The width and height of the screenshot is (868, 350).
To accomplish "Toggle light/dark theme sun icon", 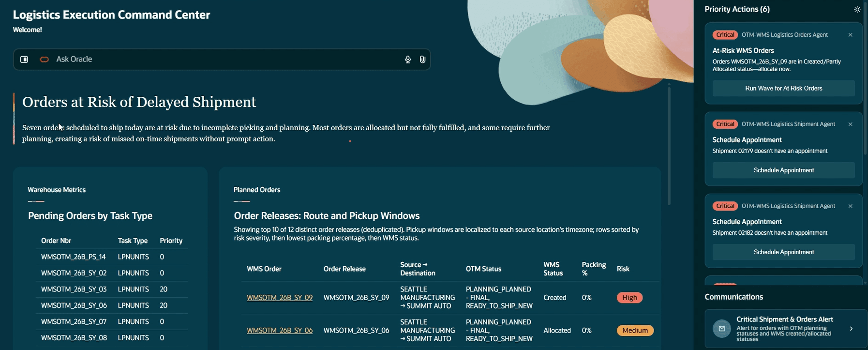I will coord(857,9).
